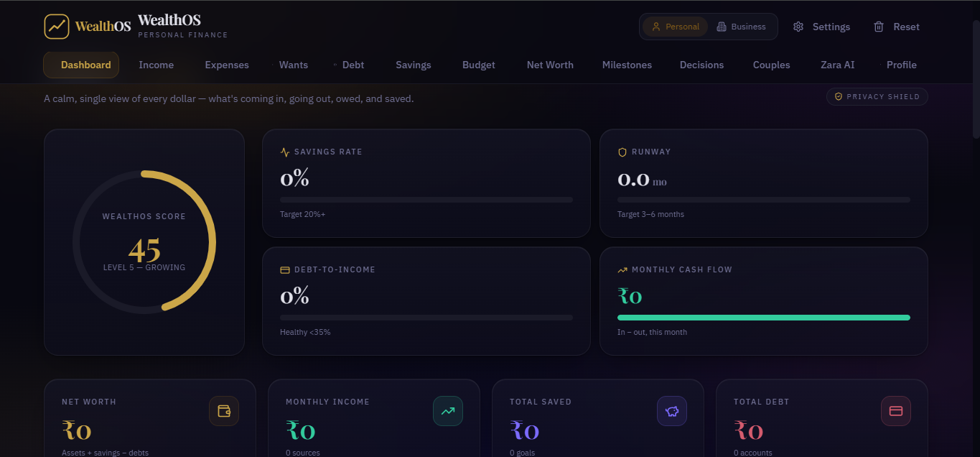Open the Zara AI tab

[837, 65]
